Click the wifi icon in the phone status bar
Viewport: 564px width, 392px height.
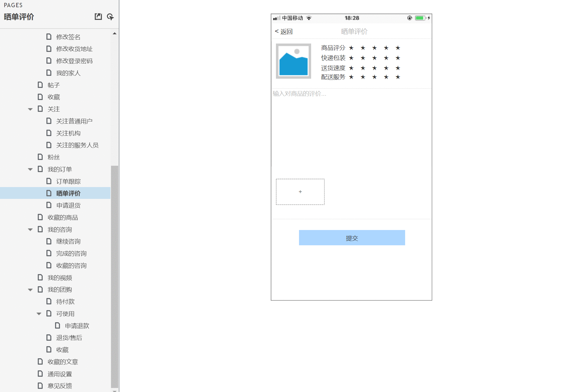tap(309, 18)
